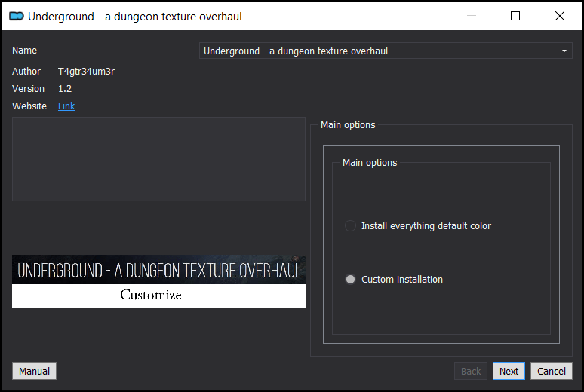Open the Website Link hyperlink
Image resolution: width=584 pixels, height=392 pixels.
(x=66, y=106)
